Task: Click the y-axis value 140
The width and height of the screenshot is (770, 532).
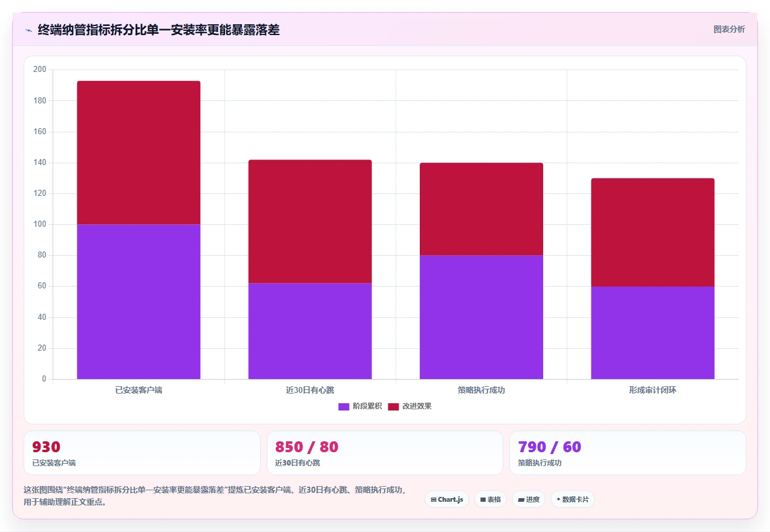Action: pyautogui.click(x=40, y=163)
